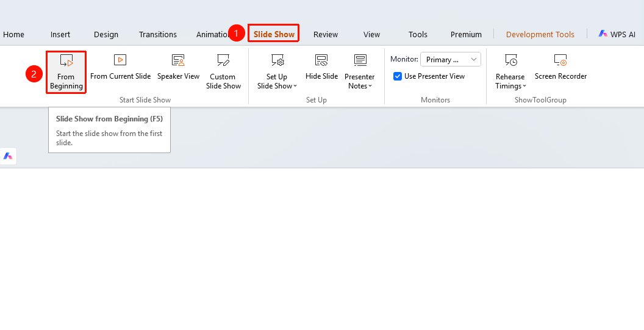This screenshot has width=644, height=330.
Task: Open the Animation tab
Action: [x=212, y=35]
